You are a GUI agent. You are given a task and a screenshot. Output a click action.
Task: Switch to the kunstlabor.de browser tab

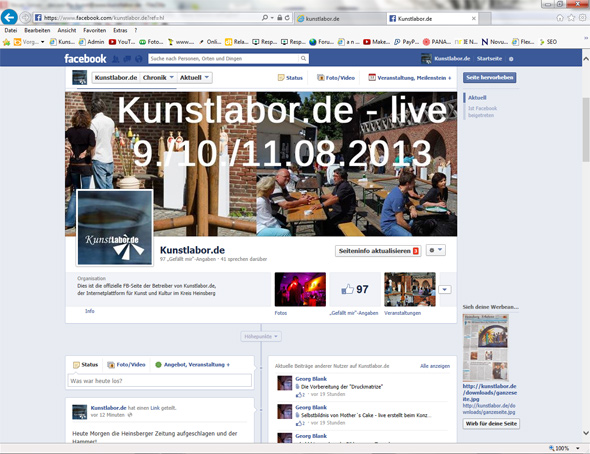(x=340, y=18)
